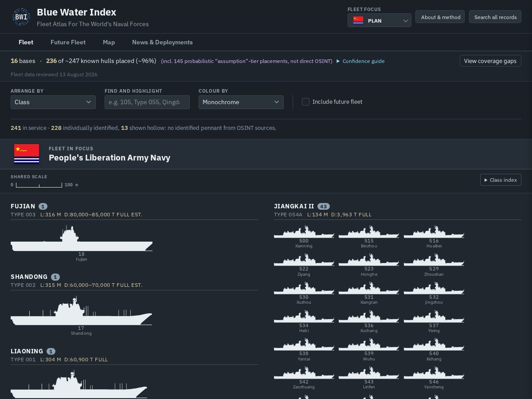Select frigate 530 Xuzhou silhouette

(304, 289)
